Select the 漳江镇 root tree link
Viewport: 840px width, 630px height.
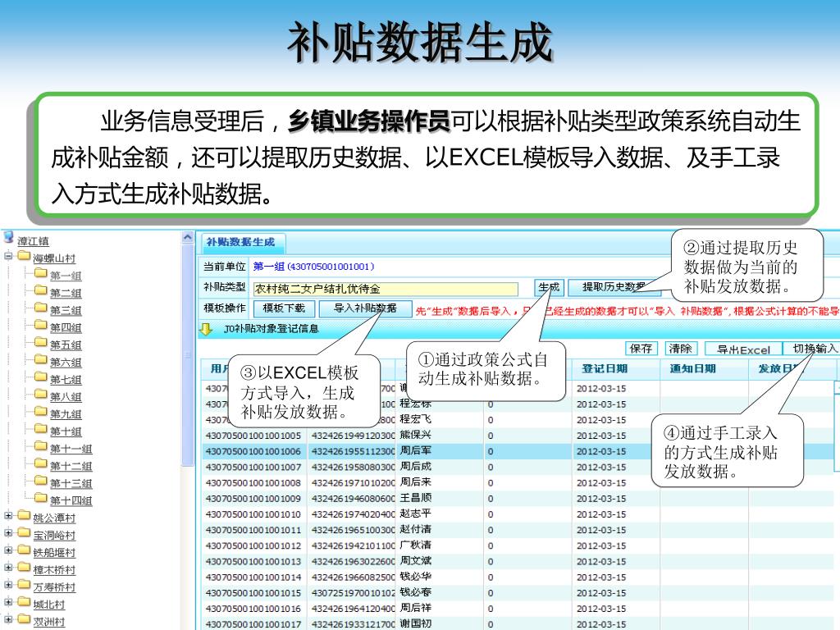(33, 241)
